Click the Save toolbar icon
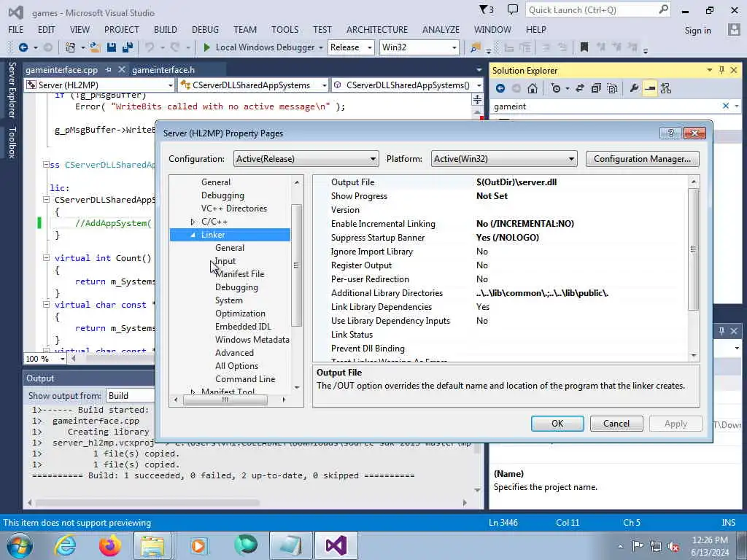This screenshot has width=747, height=560. [x=112, y=47]
